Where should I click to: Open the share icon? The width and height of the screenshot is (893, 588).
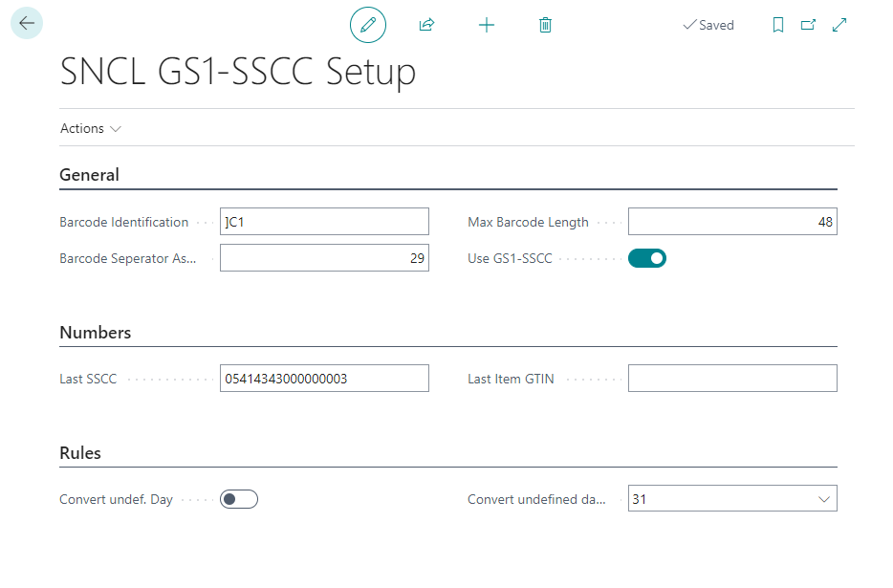click(x=426, y=25)
